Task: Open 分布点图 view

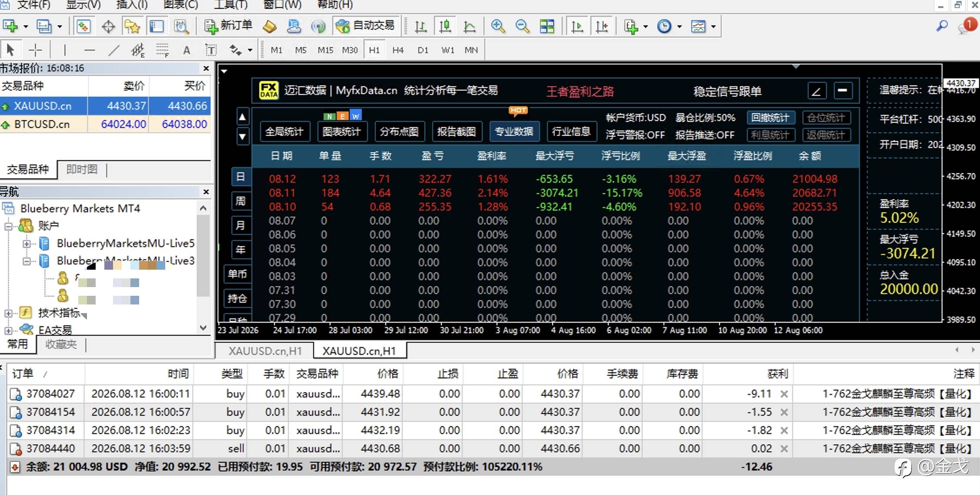Action: (x=399, y=131)
